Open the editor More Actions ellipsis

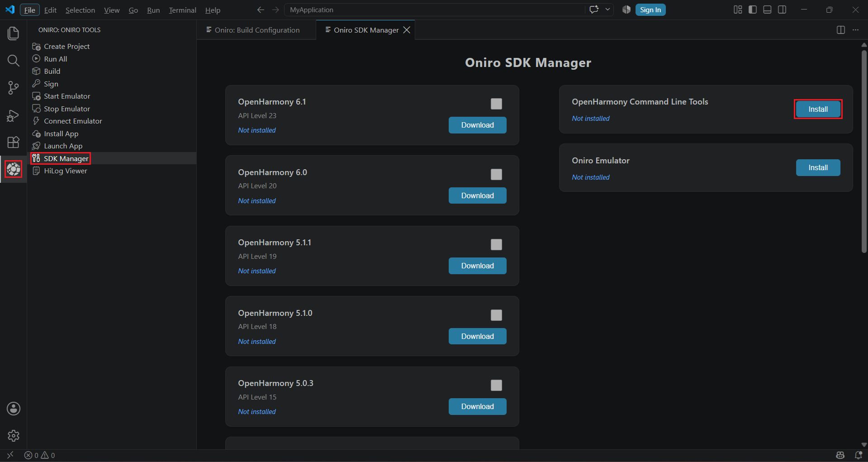tap(855, 30)
